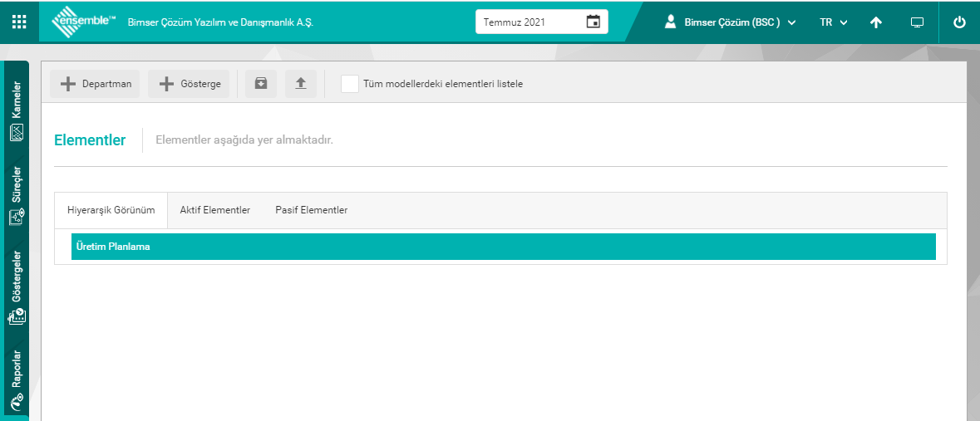Click the plus icon on Gösterge button
This screenshot has height=421, width=980.
(x=166, y=84)
